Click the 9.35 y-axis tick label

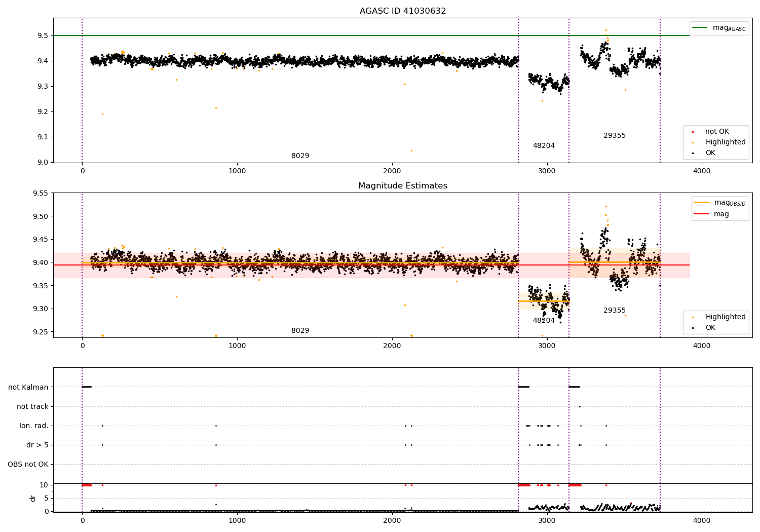pyautogui.click(x=41, y=286)
